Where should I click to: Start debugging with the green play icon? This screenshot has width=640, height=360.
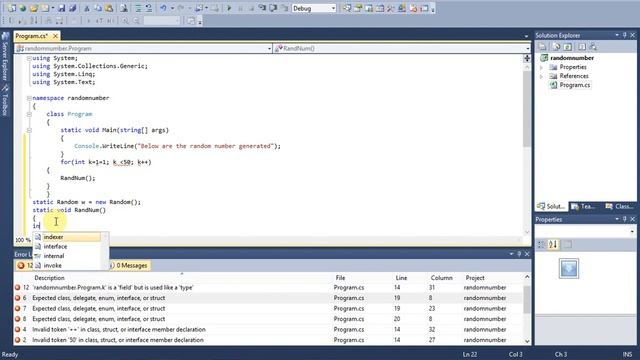tap(229, 8)
